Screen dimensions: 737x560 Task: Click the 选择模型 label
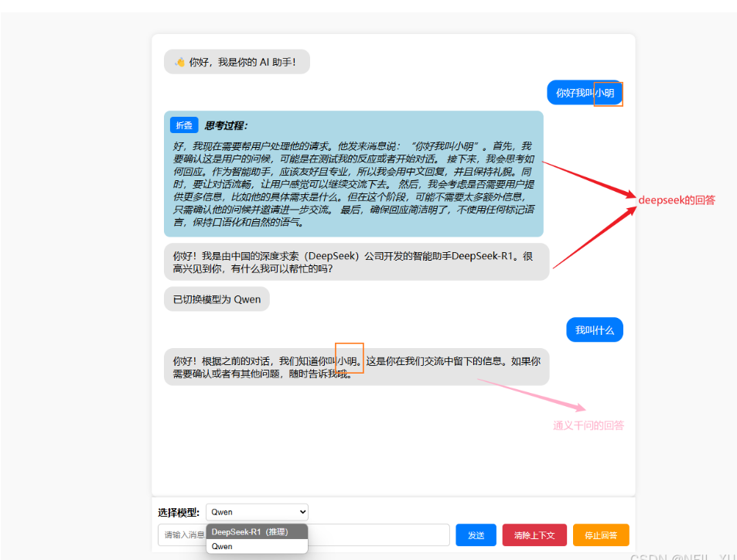point(179,513)
